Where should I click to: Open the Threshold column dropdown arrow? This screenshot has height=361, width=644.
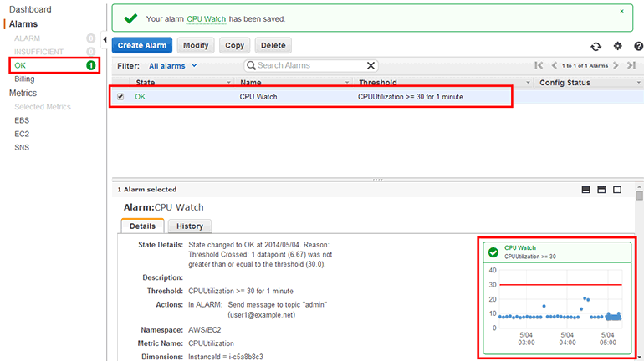click(528, 83)
